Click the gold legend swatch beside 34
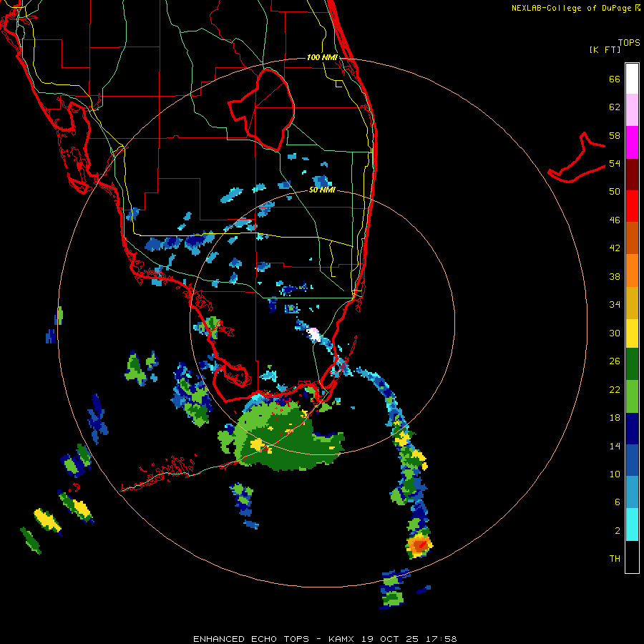644x644 pixels. (632, 303)
